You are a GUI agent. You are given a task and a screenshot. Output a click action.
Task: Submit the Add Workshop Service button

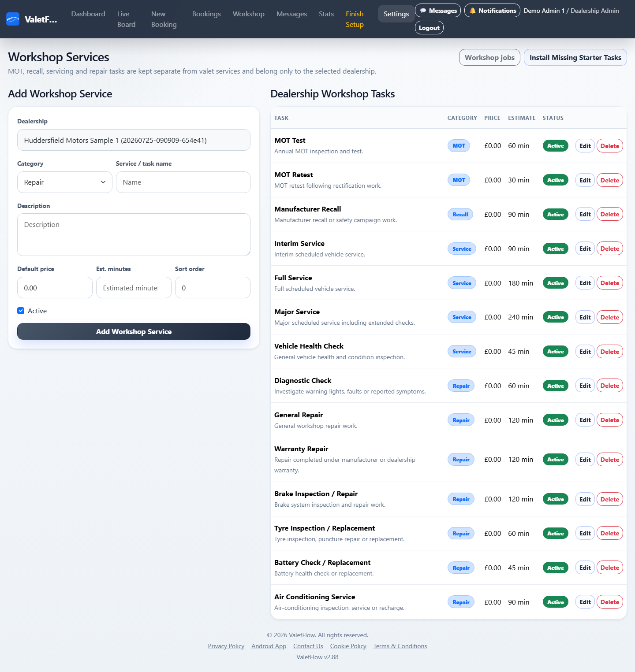(x=134, y=331)
